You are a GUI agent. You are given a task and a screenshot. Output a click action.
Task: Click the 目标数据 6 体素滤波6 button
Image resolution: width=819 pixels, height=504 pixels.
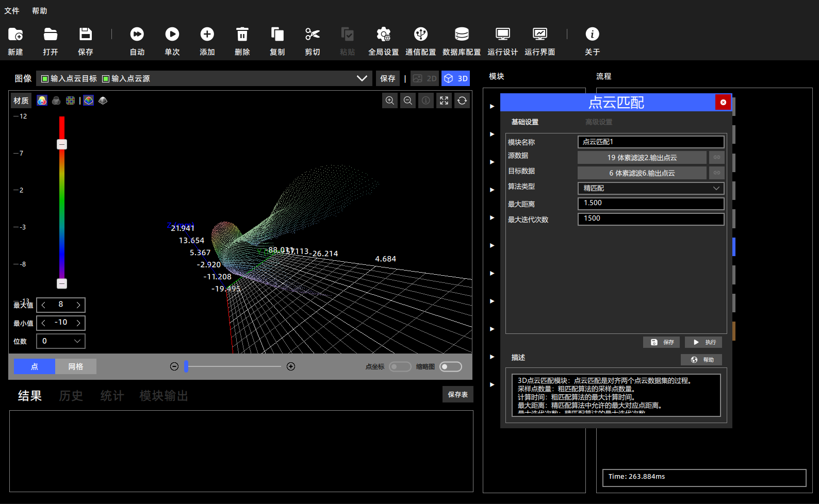click(x=642, y=173)
